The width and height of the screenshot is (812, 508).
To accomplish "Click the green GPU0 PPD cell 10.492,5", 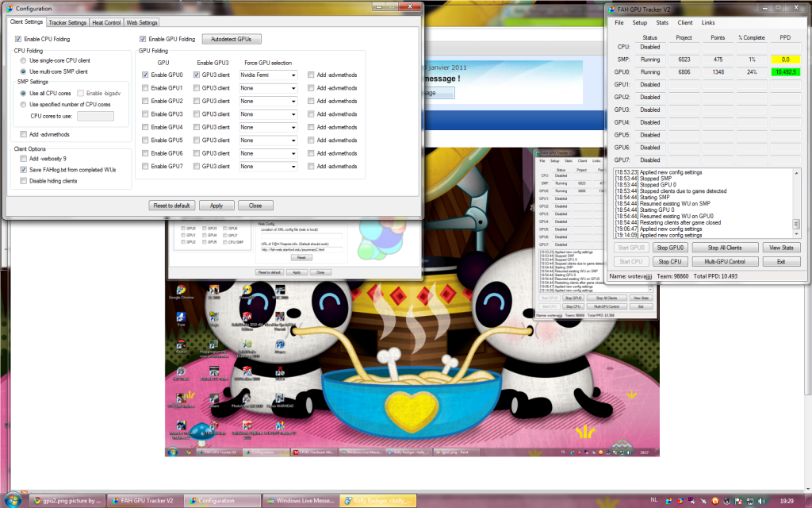I will click(x=786, y=72).
